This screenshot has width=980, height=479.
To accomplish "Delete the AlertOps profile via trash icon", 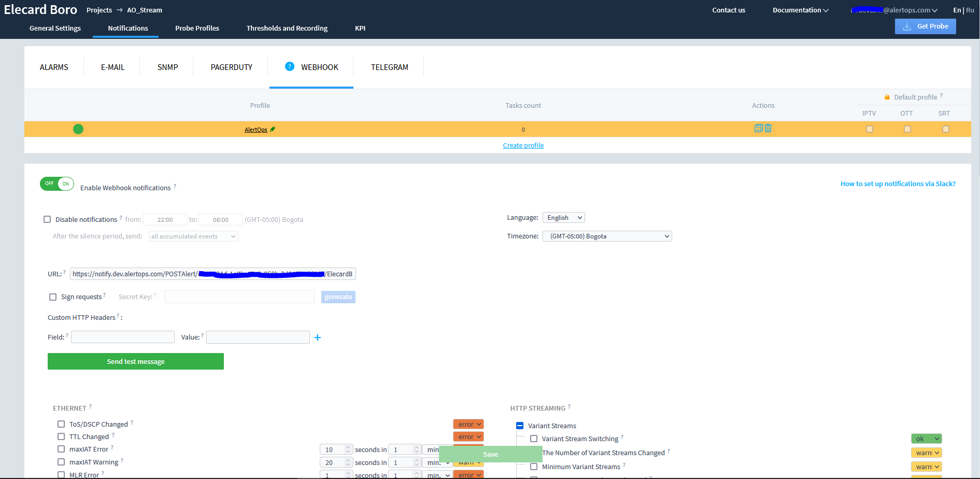I will click(x=768, y=129).
